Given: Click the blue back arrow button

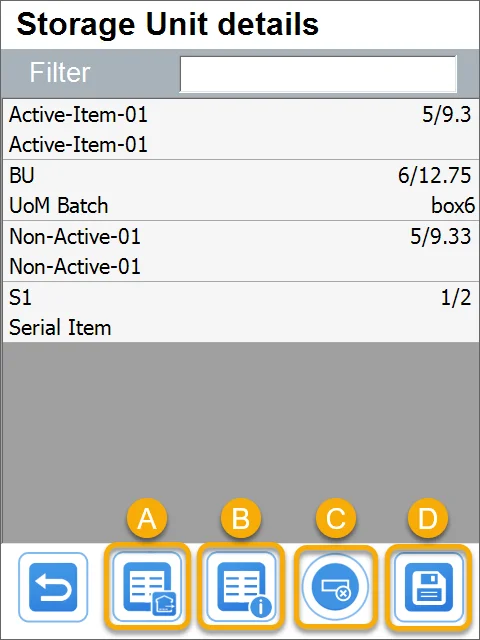Looking at the screenshot, I should [x=53, y=587].
